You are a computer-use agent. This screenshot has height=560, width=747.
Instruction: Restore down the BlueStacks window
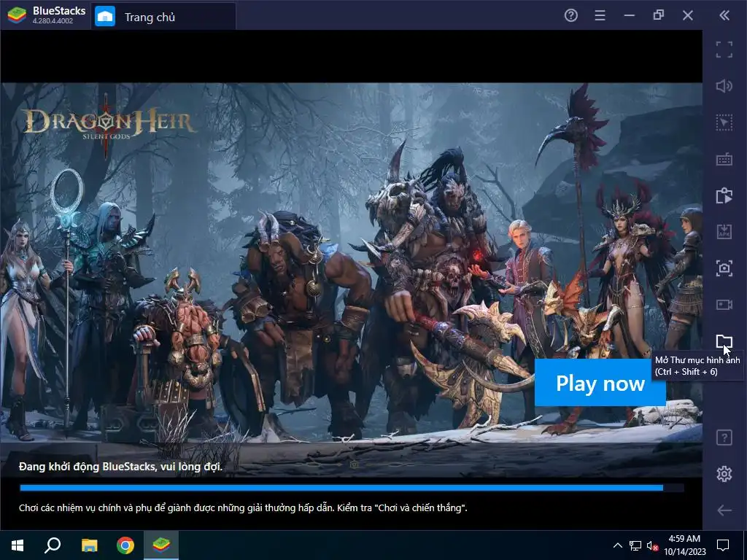click(659, 16)
